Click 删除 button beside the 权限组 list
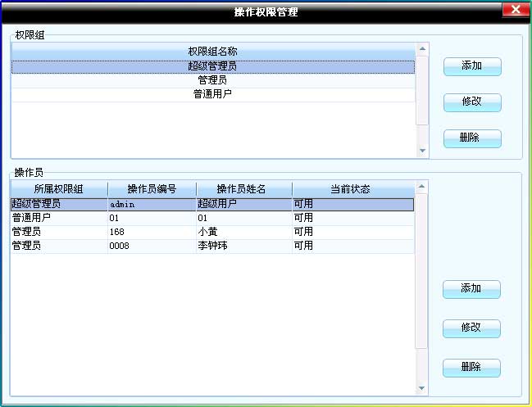This screenshot has height=407, width=532. pos(471,138)
